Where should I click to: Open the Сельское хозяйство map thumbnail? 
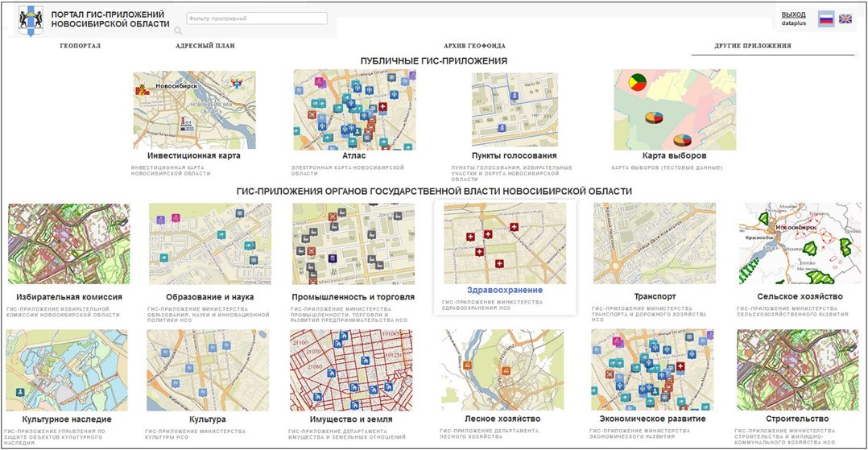coord(800,243)
